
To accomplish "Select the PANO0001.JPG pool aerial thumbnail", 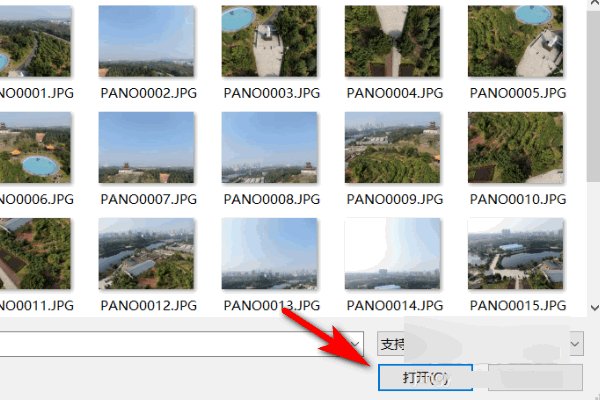I will pyautogui.click(x=35, y=41).
